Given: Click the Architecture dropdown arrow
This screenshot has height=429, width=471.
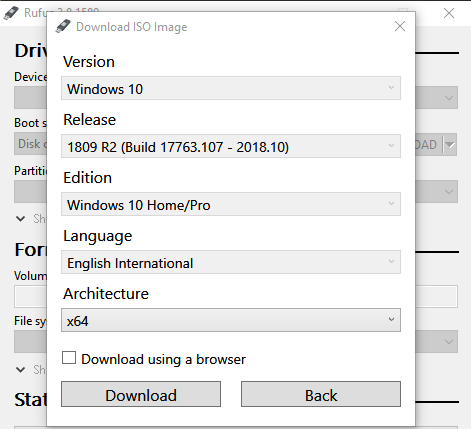Looking at the screenshot, I should [x=391, y=320].
